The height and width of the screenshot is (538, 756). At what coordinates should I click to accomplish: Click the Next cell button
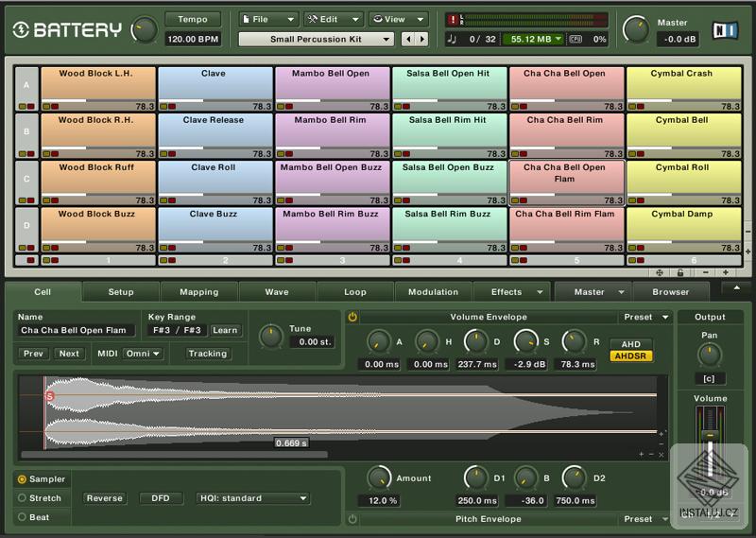click(69, 354)
